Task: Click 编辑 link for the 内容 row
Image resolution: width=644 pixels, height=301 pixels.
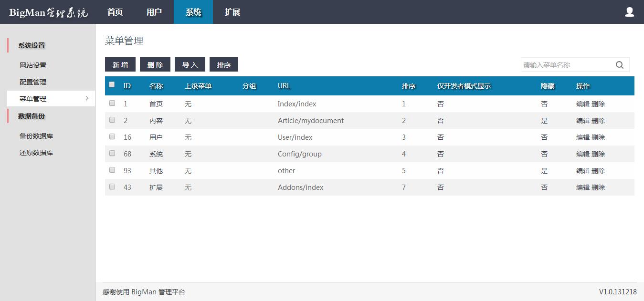Action: click(x=582, y=121)
